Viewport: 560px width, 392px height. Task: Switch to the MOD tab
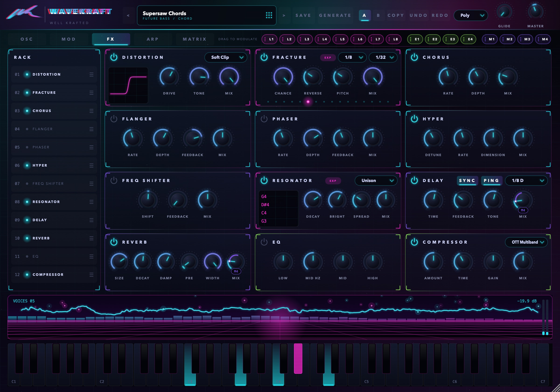(x=69, y=39)
